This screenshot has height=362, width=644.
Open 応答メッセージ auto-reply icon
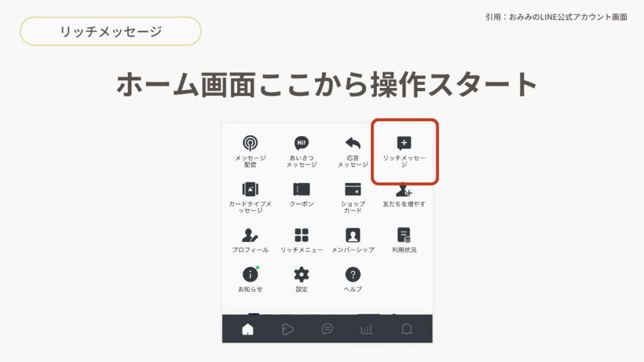pos(353,143)
